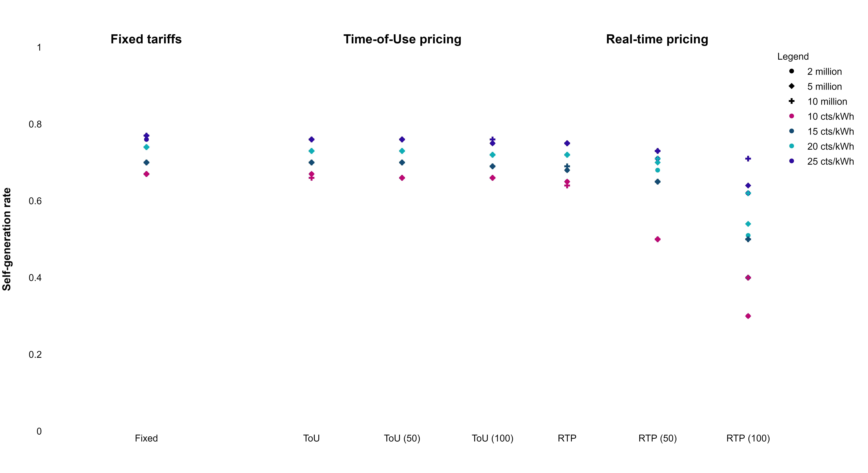This screenshot has width=868, height=473.
Task: Select the teal diamond at 0.54 in RTP (100)
Action: pyautogui.click(x=748, y=224)
